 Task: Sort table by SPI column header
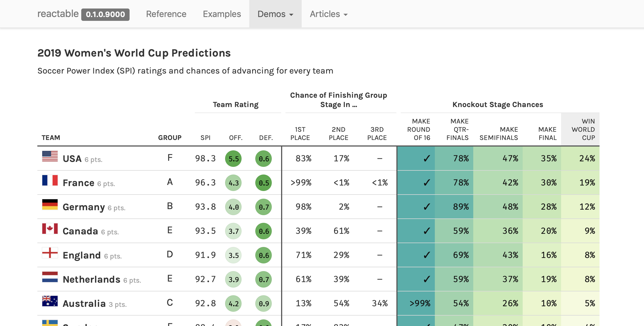205,138
